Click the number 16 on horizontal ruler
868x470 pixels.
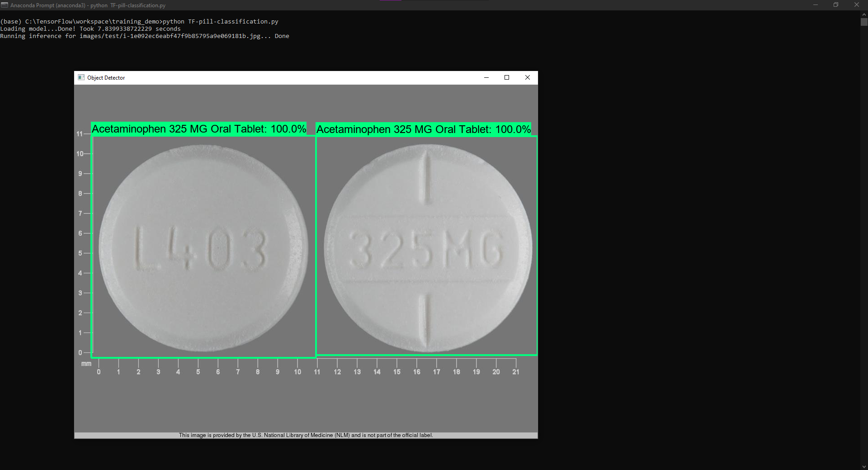coord(417,372)
